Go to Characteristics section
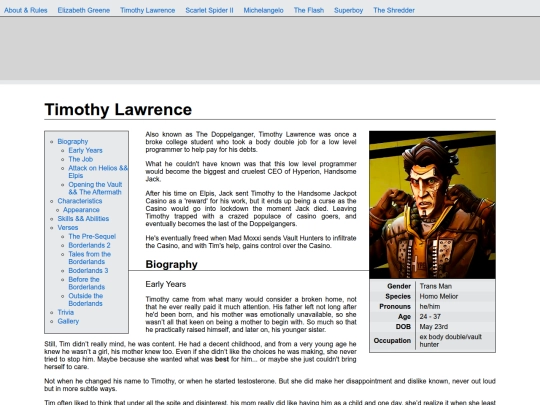This screenshot has width=540, height=405. tap(80, 201)
